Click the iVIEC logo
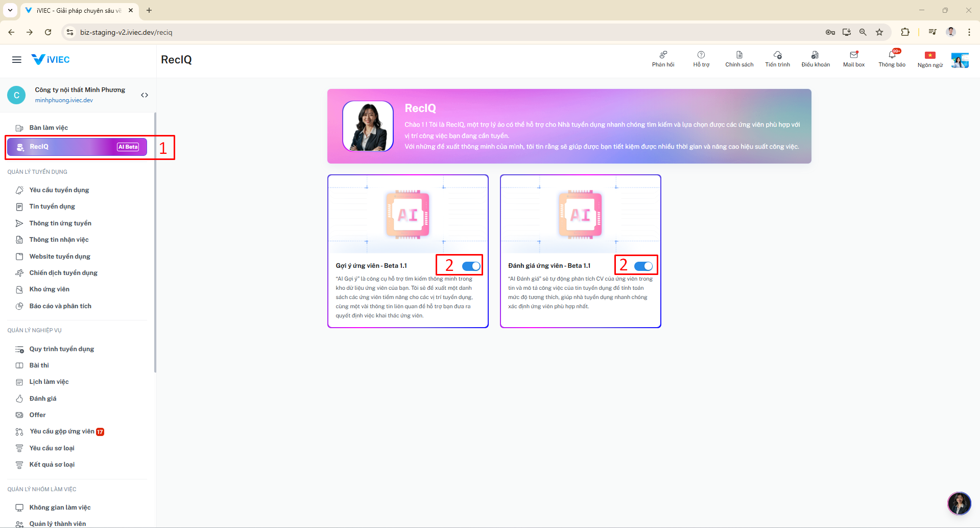The width and height of the screenshot is (980, 528). 51,60
